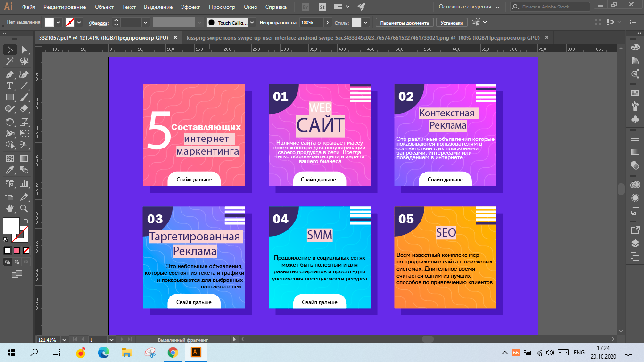Screen dimensions: 644x362
Task: Activate the Zoom tool
Action: [x=24, y=208]
